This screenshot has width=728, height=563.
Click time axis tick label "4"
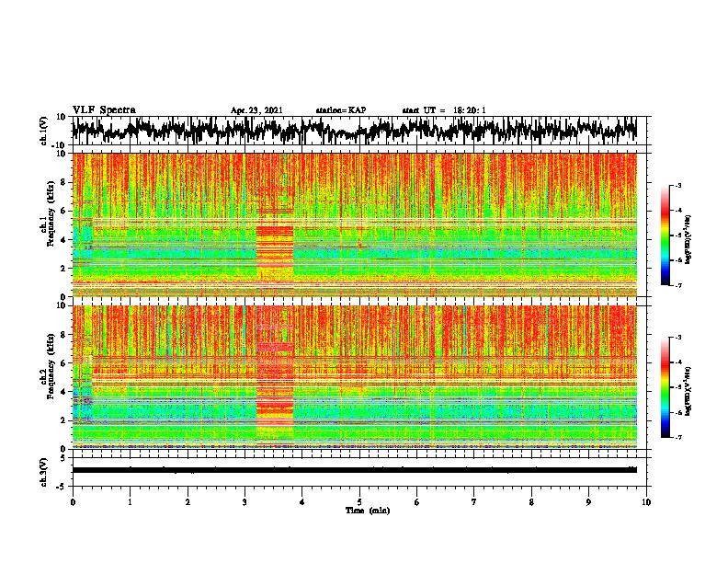[301, 502]
